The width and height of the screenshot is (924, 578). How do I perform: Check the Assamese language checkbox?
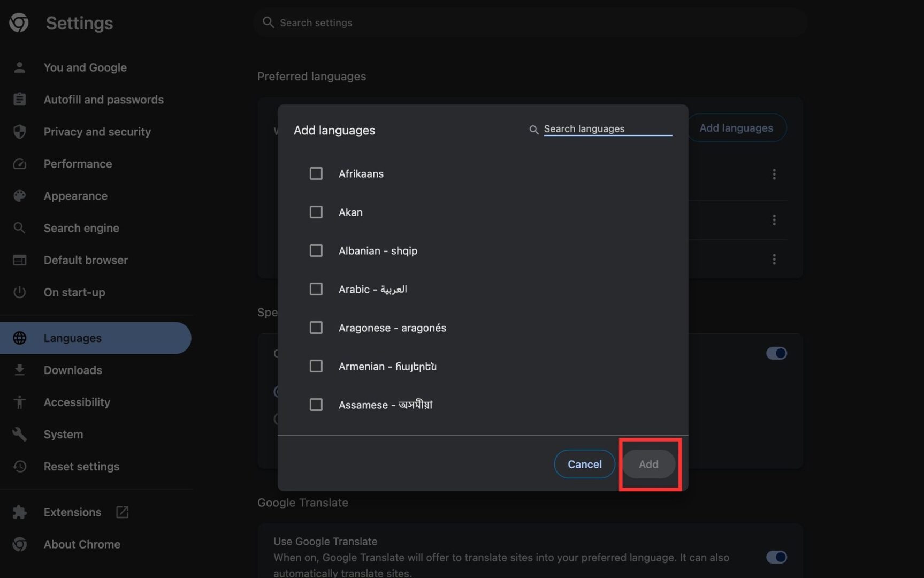316,405
